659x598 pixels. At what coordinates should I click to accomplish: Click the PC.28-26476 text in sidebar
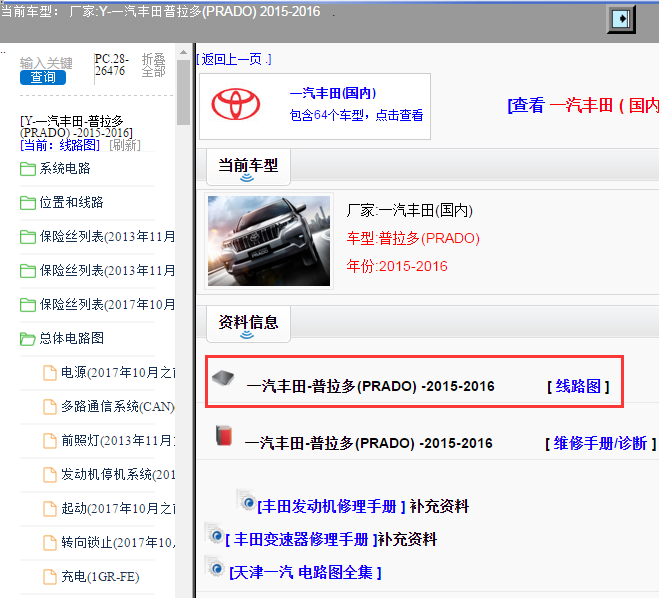click(111, 65)
